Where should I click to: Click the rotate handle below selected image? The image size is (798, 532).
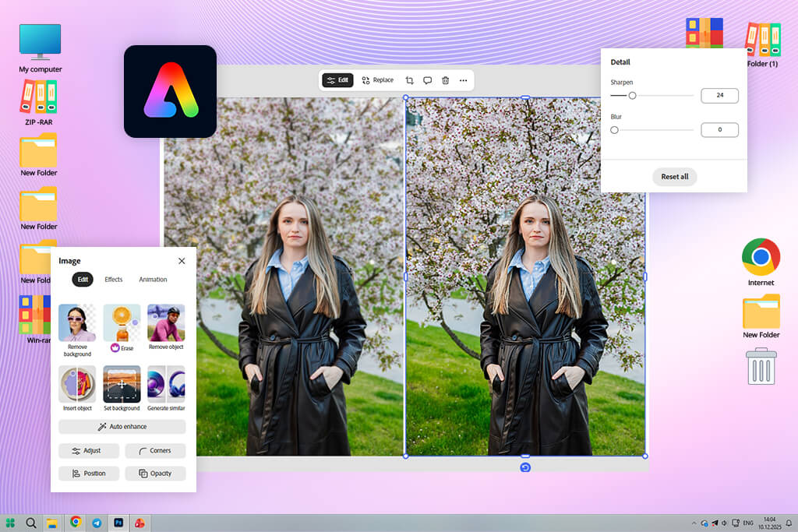click(x=525, y=467)
